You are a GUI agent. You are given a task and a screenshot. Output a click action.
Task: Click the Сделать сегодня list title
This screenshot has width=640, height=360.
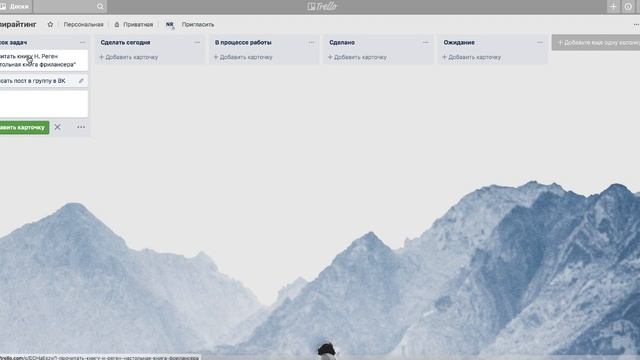125,42
